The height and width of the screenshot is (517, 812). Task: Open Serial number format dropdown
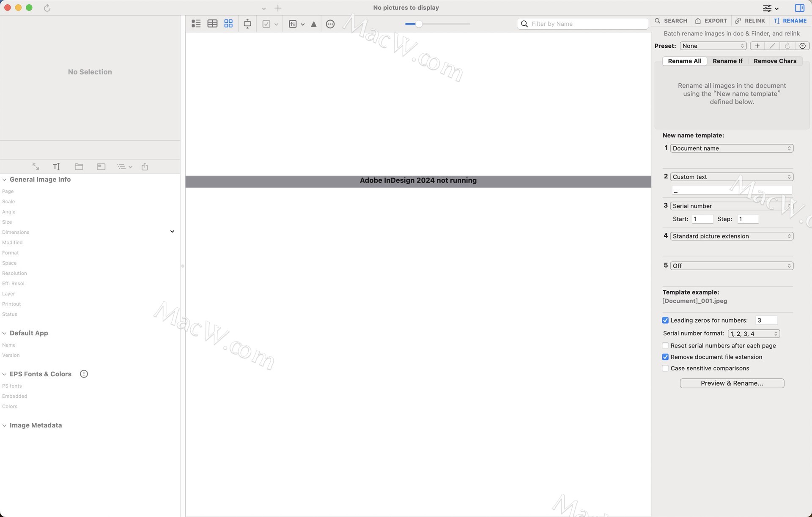pos(754,334)
